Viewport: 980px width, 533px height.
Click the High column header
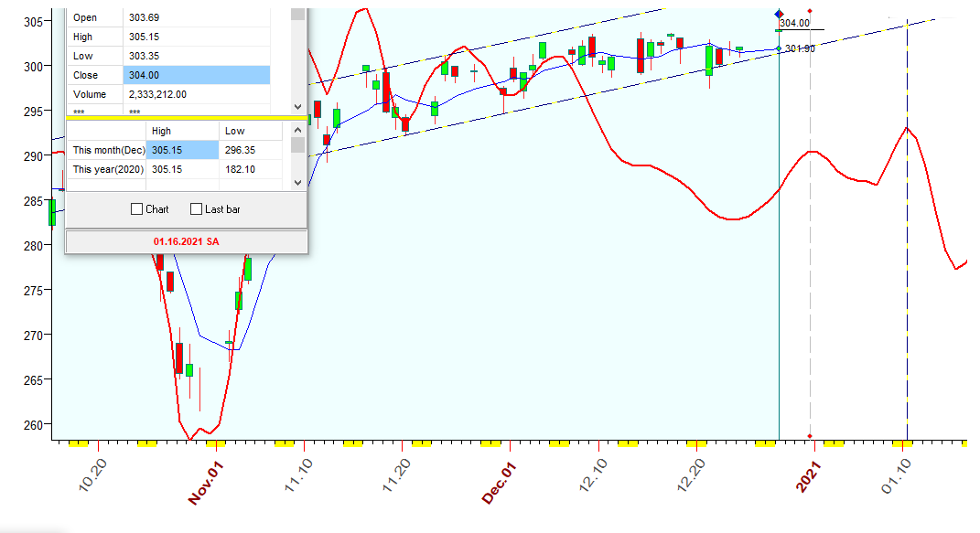[161, 132]
